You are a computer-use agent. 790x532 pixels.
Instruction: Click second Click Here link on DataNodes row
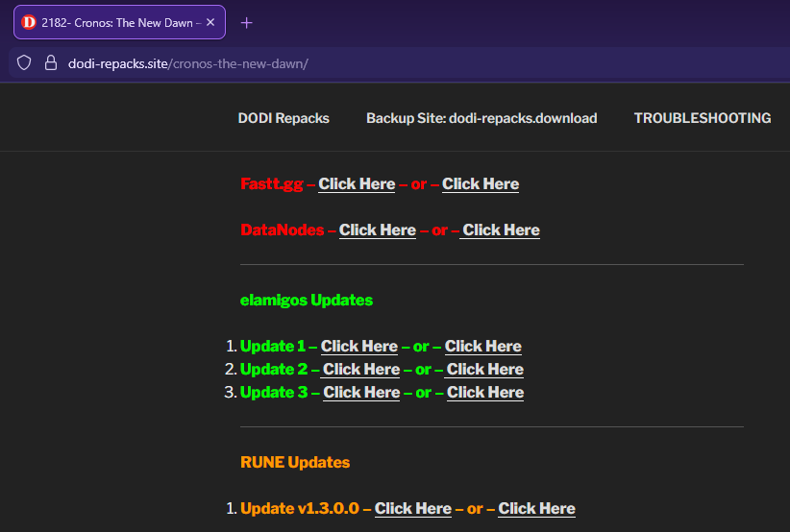[502, 230]
